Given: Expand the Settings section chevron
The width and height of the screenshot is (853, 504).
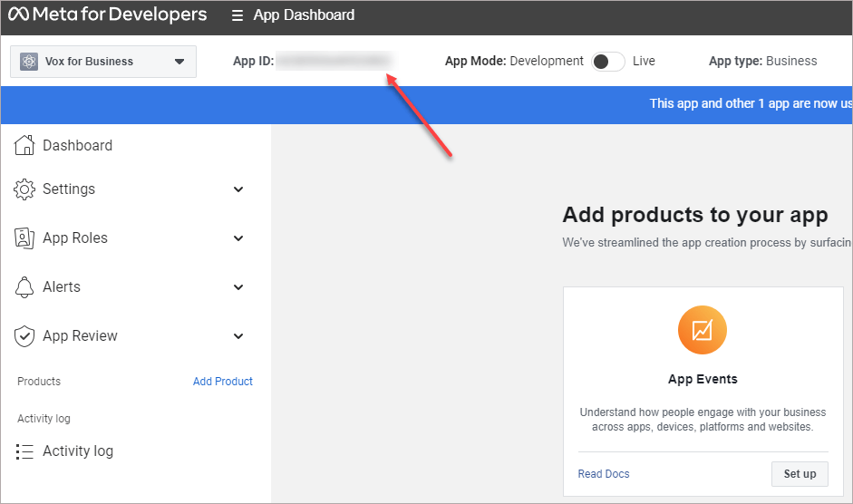Looking at the screenshot, I should point(238,189).
